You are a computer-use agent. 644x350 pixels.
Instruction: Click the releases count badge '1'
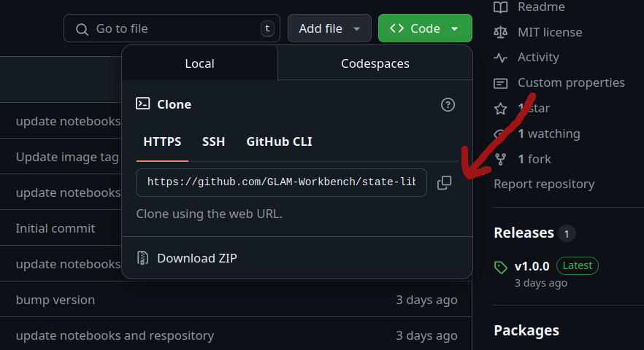567,234
